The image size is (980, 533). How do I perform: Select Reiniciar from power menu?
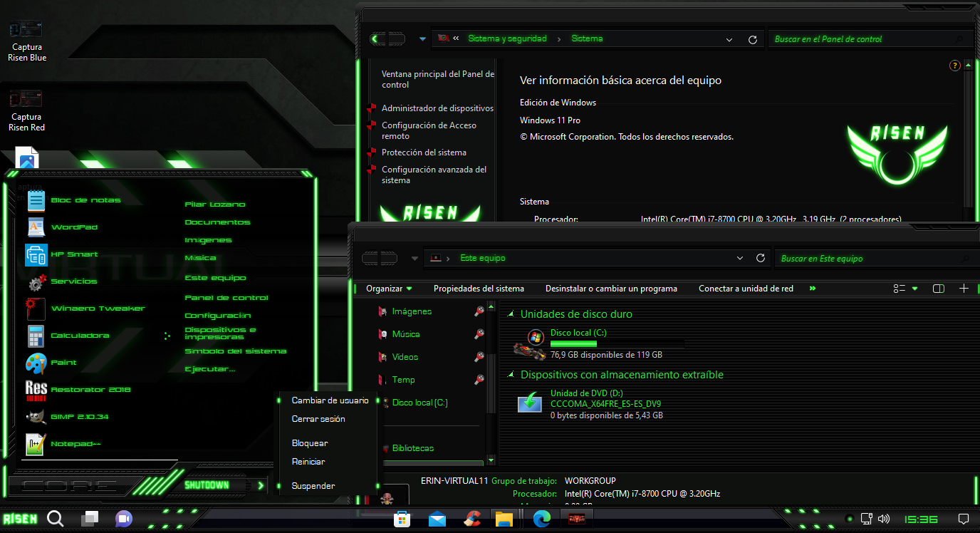tap(308, 462)
